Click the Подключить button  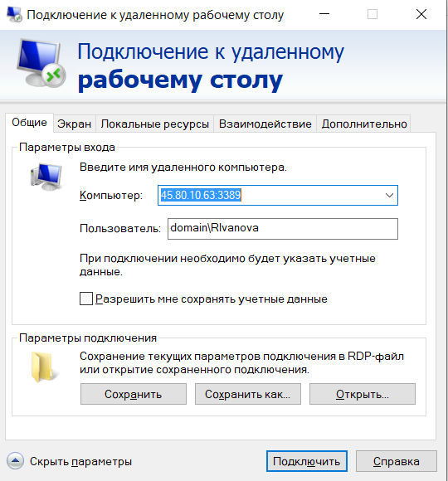306,461
